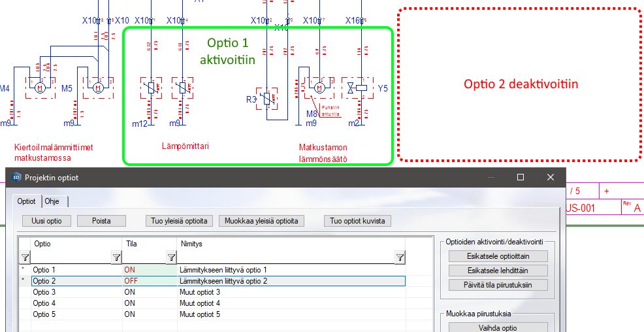644x332 pixels.
Task: Click the filter icon in Nimitys column
Action: tap(400, 257)
